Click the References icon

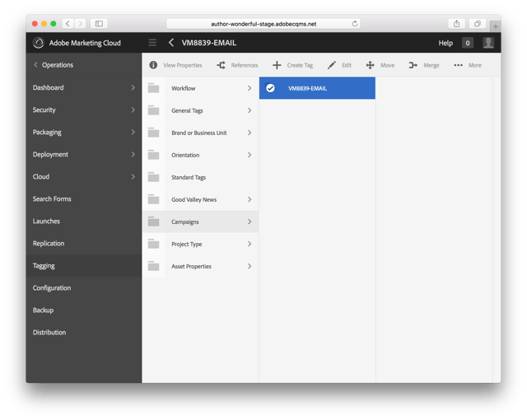221,65
